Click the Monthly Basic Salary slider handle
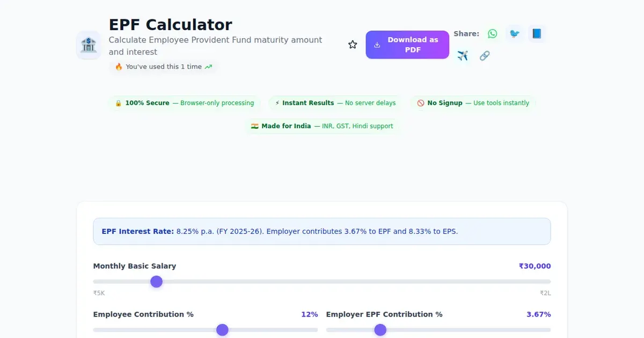This screenshot has height=338, width=644. (x=156, y=282)
